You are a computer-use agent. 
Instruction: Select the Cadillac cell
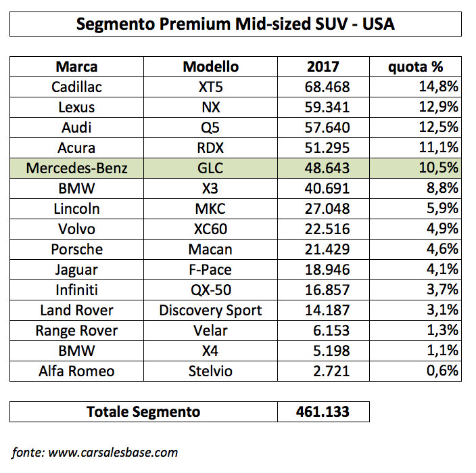point(76,87)
